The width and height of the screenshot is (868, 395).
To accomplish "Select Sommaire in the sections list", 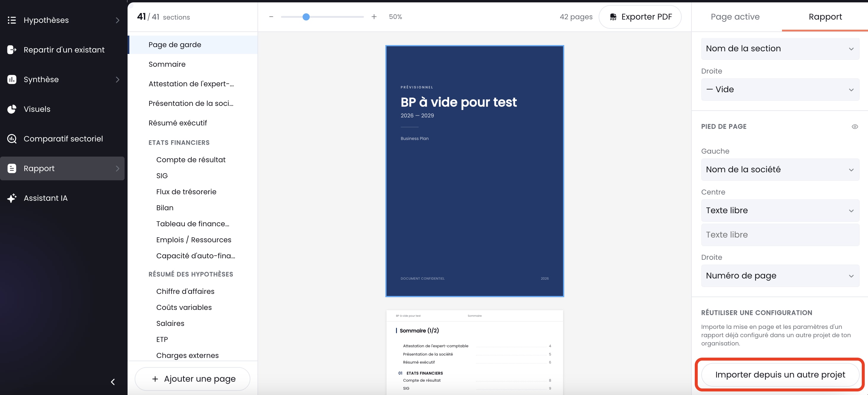I will [x=193, y=64].
